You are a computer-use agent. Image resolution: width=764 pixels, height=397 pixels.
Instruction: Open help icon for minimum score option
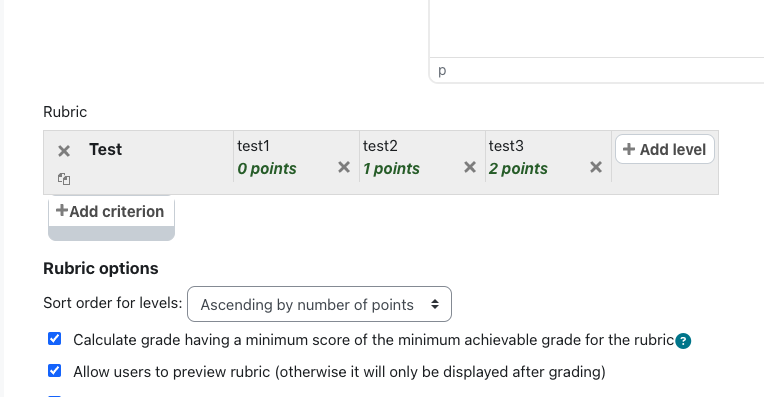point(683,341)
